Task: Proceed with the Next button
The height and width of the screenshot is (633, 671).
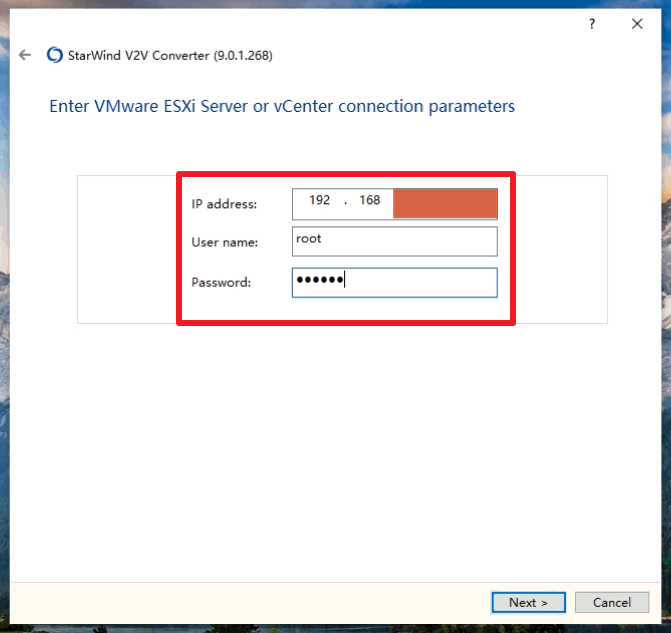Action: [528, 602]
